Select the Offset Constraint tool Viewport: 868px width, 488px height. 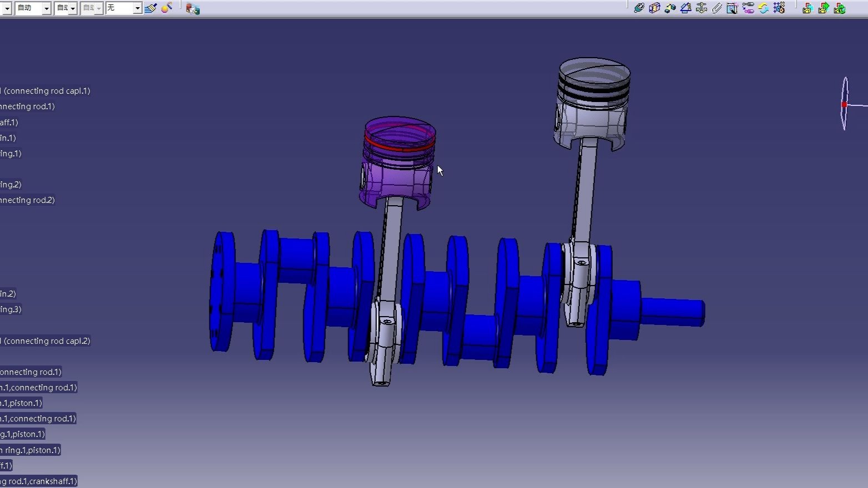click(670, 8)
